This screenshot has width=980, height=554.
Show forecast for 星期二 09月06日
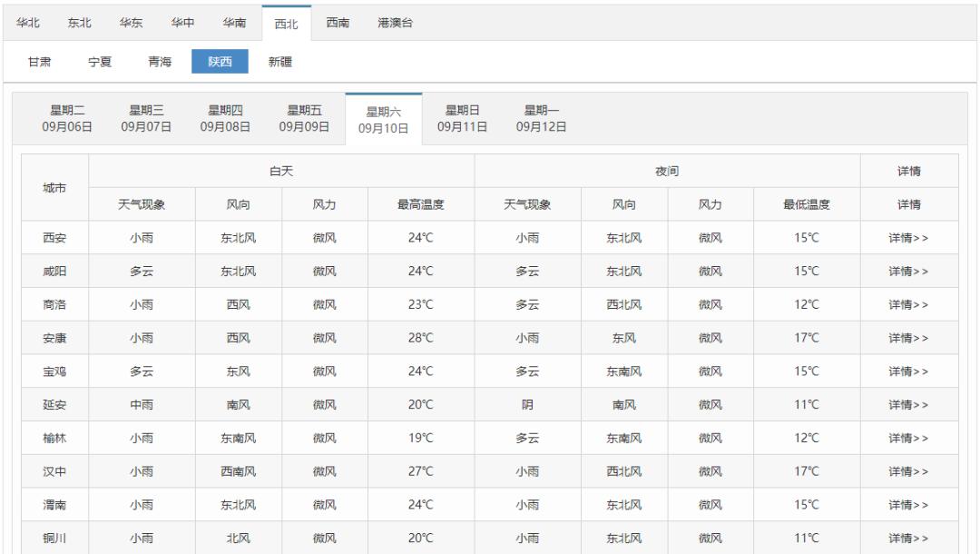[67, 118]
